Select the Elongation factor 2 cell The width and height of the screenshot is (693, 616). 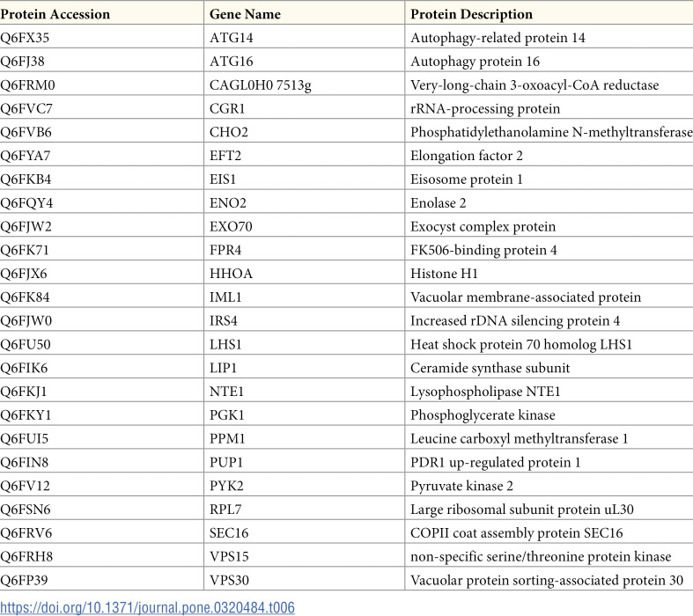coord(467,156)
